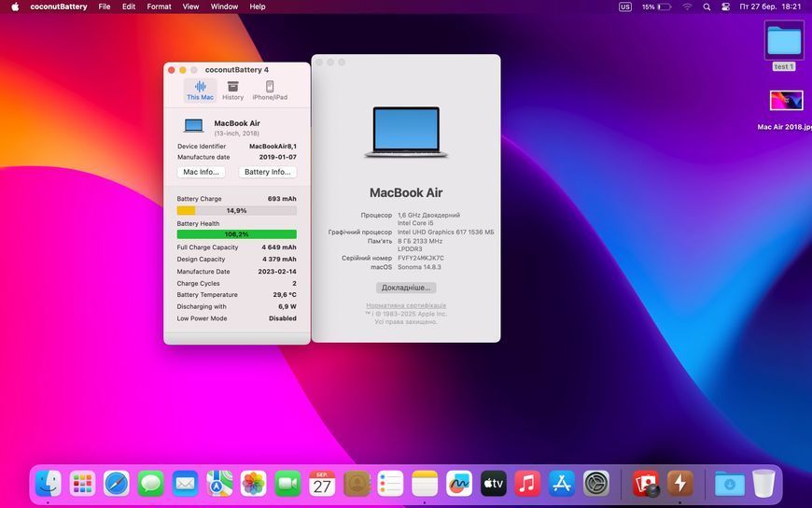Viewport: 812px width, 508px height.
Task: Click the MacBook Air laptop icon in coconutBattery
Action: [x=194, y=126]
